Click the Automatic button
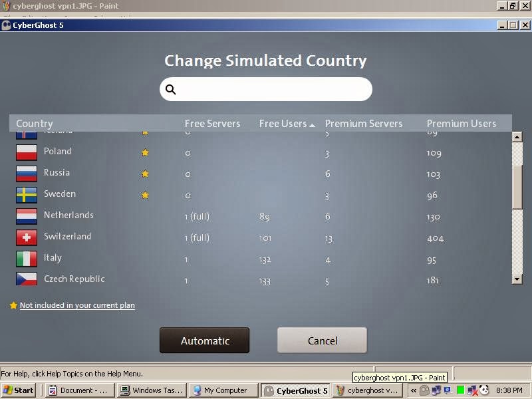 pyautogui.click(x=205, y=340)
